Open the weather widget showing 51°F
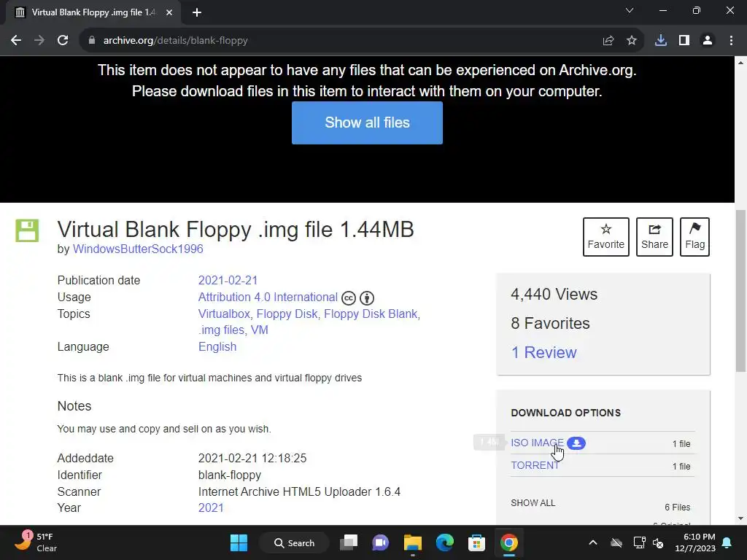 [36, 542]
